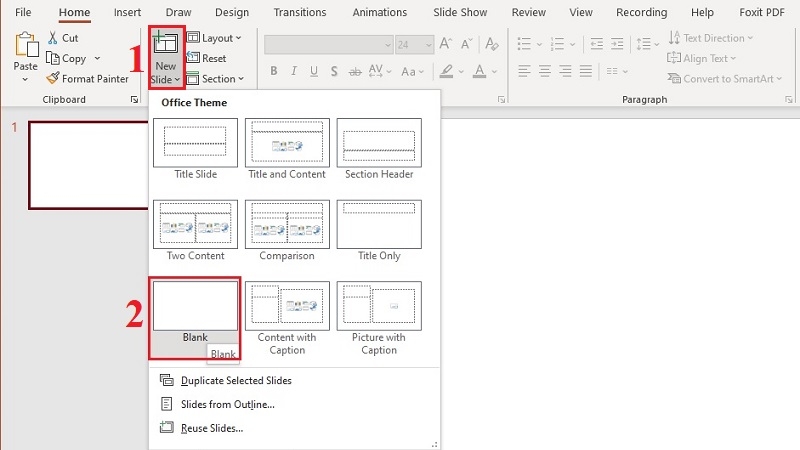Open Convert to SmartArt menu
This screenshot has width=800, height=450.
[724, 79]
